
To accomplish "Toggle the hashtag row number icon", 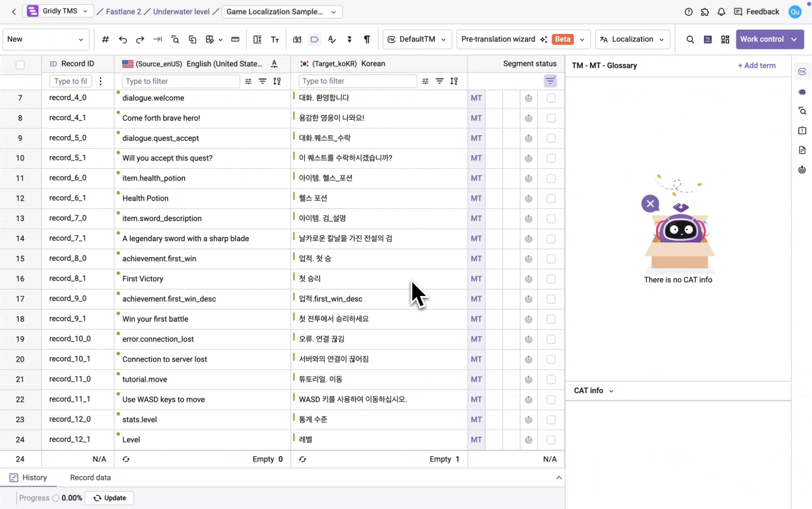I will tap(106, 40).
